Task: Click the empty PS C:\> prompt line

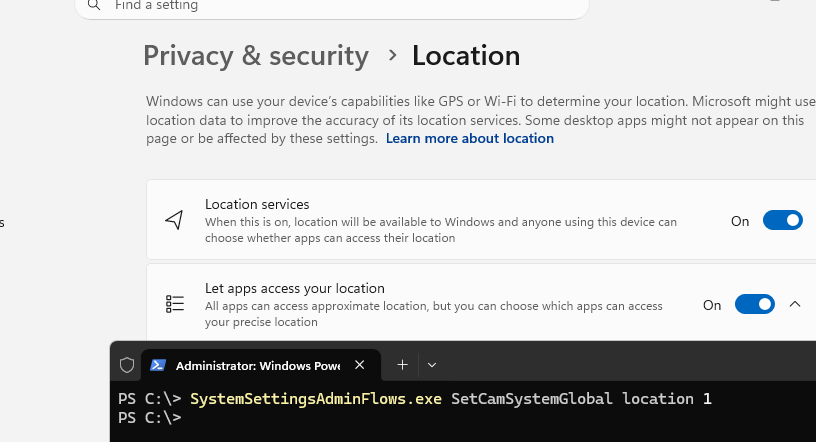Action: coord(150,418)
